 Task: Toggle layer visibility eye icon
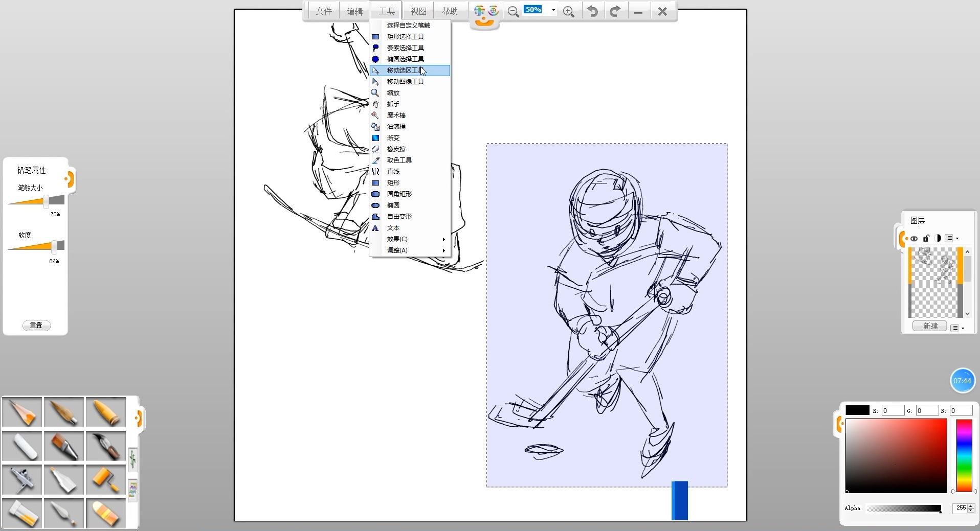coord(914,238)
